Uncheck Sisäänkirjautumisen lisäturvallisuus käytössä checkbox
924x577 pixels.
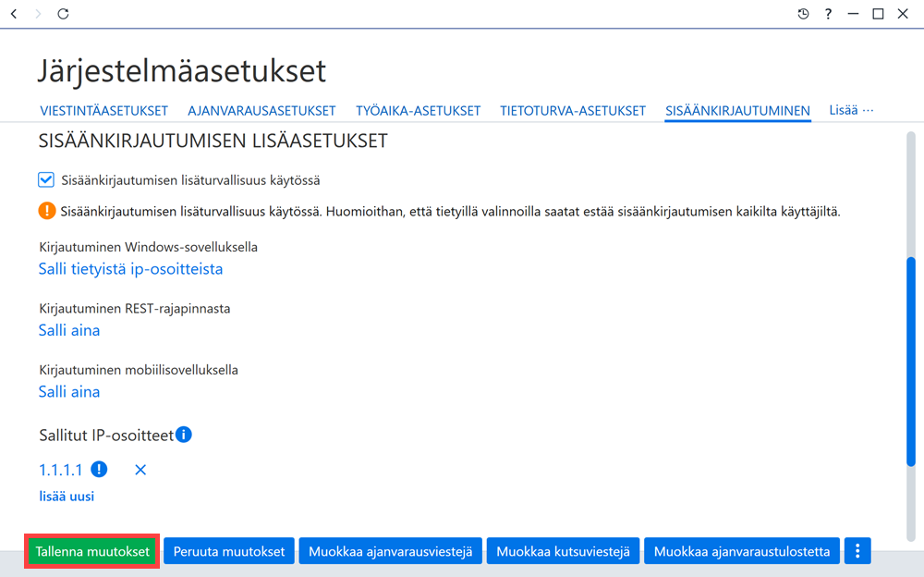tap(46, 180)
